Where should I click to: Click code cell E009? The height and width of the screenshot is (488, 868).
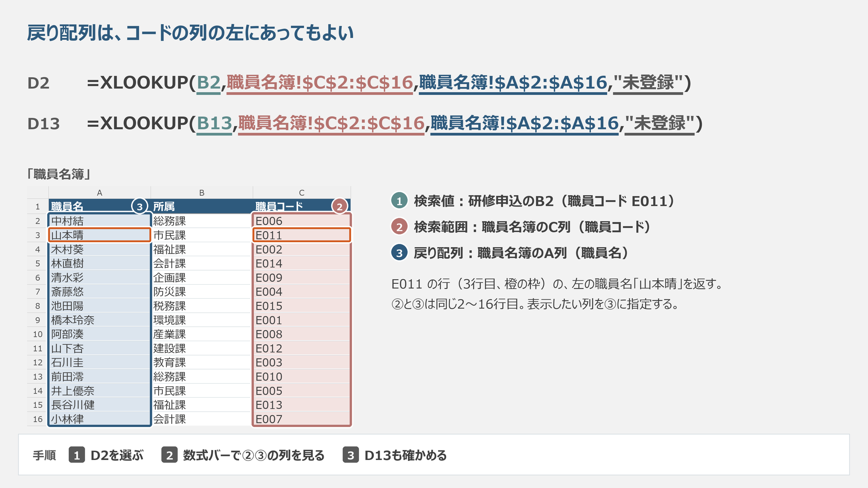(x=302, y=277)
